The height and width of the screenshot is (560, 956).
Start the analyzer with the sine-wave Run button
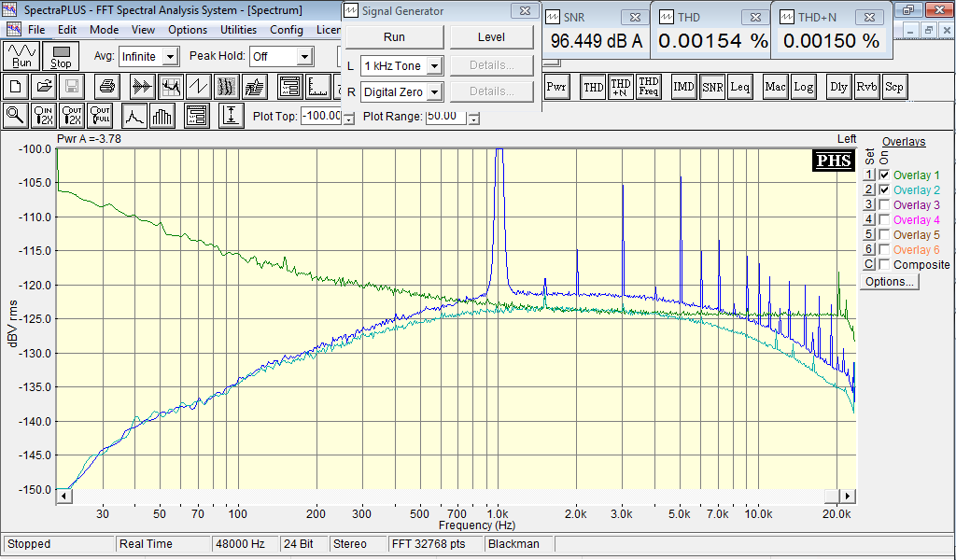[x=22, y=56]
